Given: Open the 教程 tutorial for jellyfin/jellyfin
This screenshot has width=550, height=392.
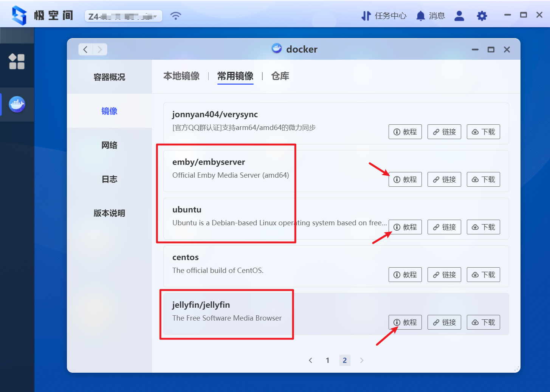Looking at the screenshot, I should (x=405, y=322).
